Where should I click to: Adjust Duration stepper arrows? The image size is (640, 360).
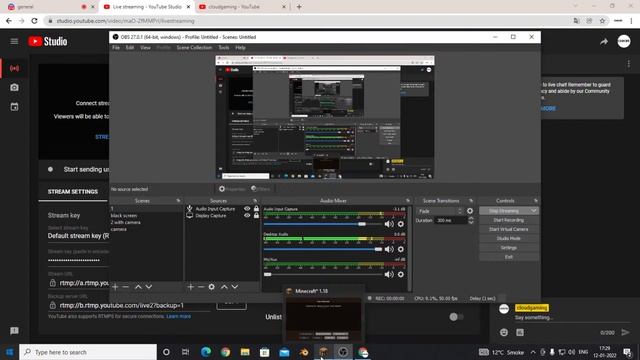coord(471,220)
